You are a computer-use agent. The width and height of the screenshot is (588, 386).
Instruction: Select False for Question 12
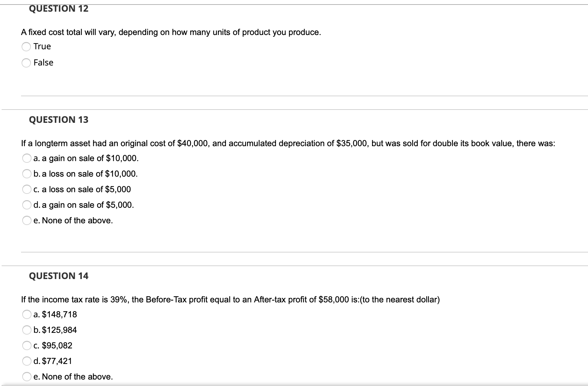point(27,63)
